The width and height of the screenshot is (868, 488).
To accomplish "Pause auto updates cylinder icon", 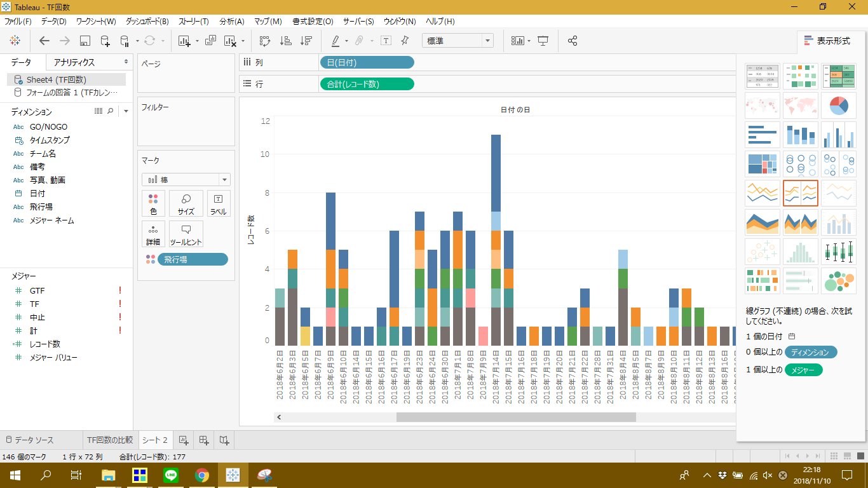I will pyautogui.click(x=124, y=41).
